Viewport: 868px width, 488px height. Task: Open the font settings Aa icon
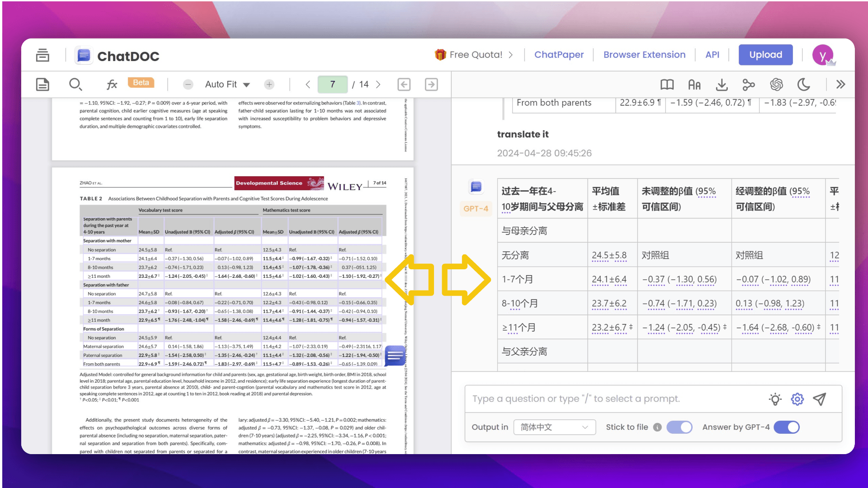694,84
